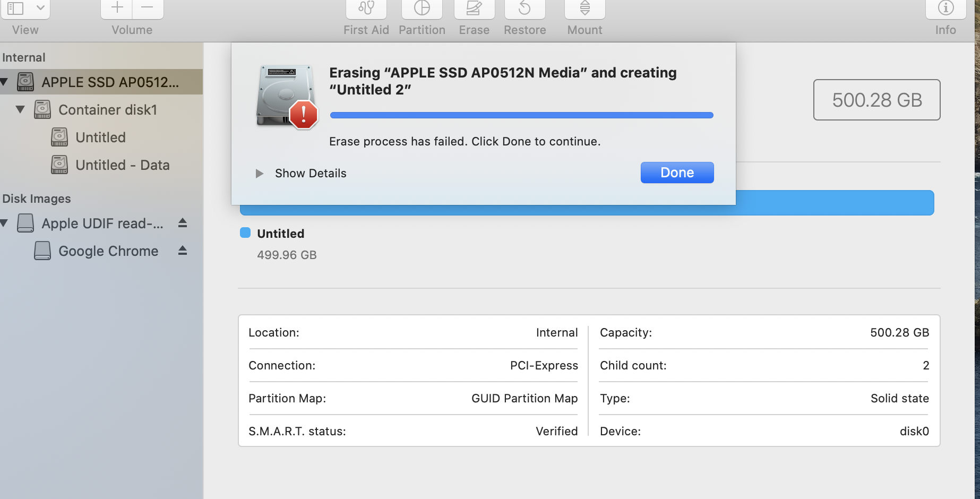The image size is (980, 499).
Task: Select Google Chrome in sidebar
Action: [101, 251]
